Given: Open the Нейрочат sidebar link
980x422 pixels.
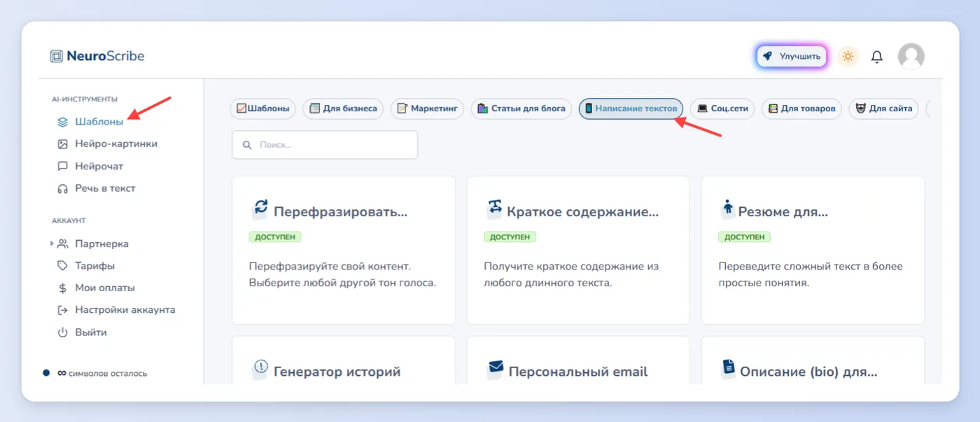Looking at the screenshot, I should 99,167.
